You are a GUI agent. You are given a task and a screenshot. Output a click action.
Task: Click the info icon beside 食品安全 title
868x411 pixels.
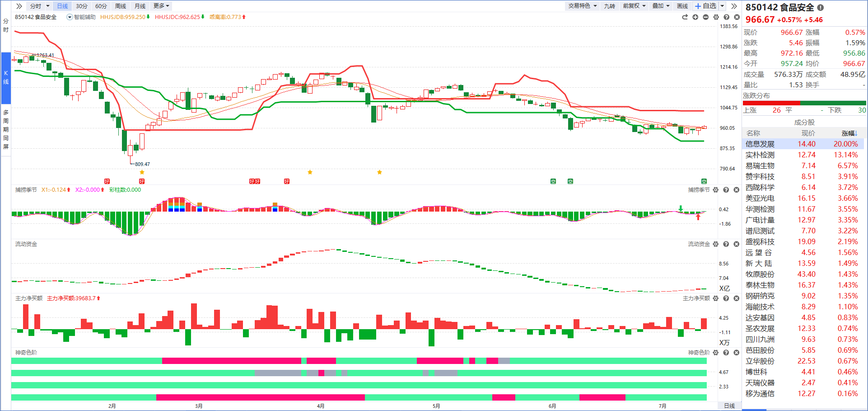click(x=821, y=8)
